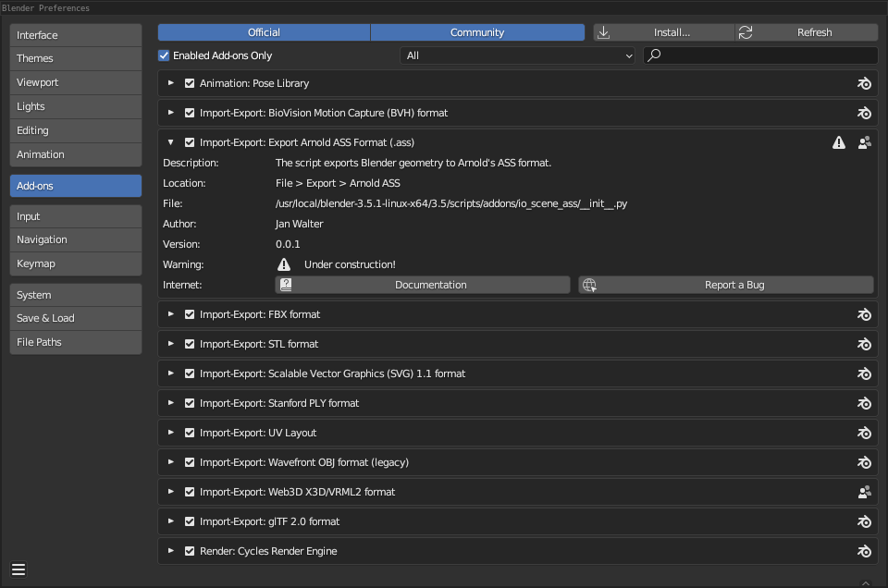The image size is (888, 588).
Task: Go to Editing preferences
Action: click(x=76, y=130)
